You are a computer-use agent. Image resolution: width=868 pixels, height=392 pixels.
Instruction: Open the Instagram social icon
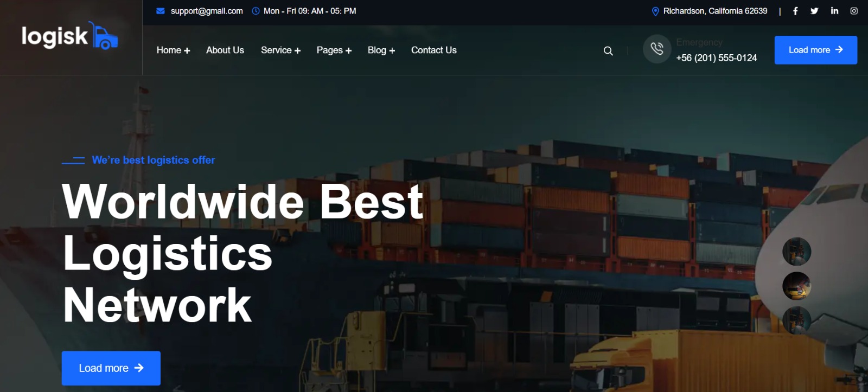[854, 11]
